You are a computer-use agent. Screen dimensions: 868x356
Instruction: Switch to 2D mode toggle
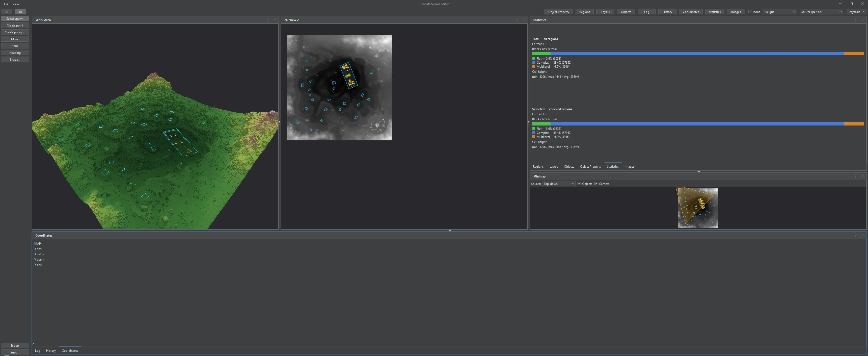coord(6,12)
